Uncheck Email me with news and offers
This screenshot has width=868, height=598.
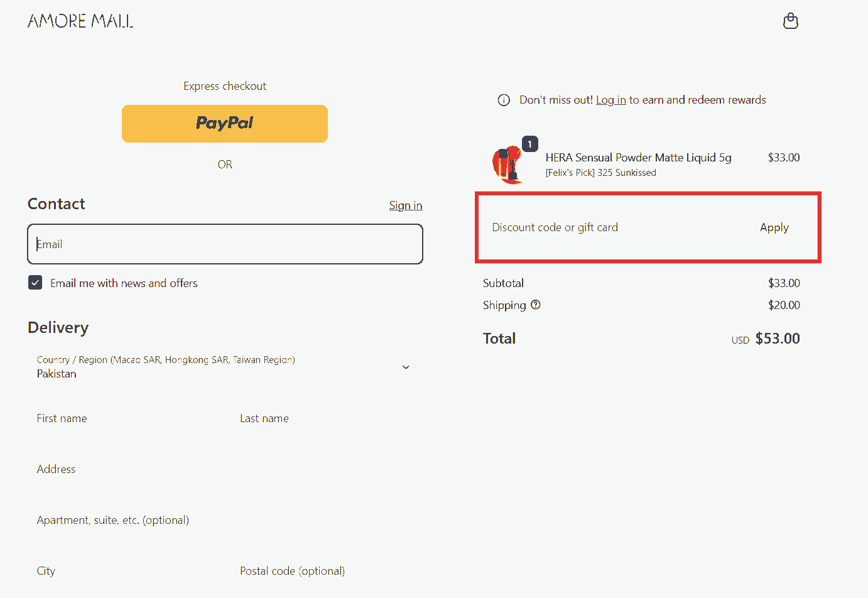point(35,283)
